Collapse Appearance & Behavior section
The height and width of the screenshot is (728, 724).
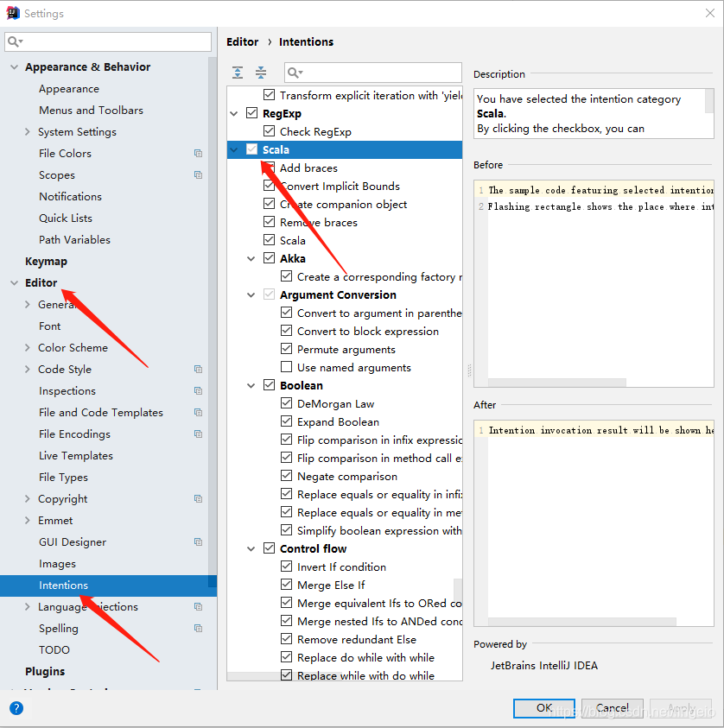(15, 66)
